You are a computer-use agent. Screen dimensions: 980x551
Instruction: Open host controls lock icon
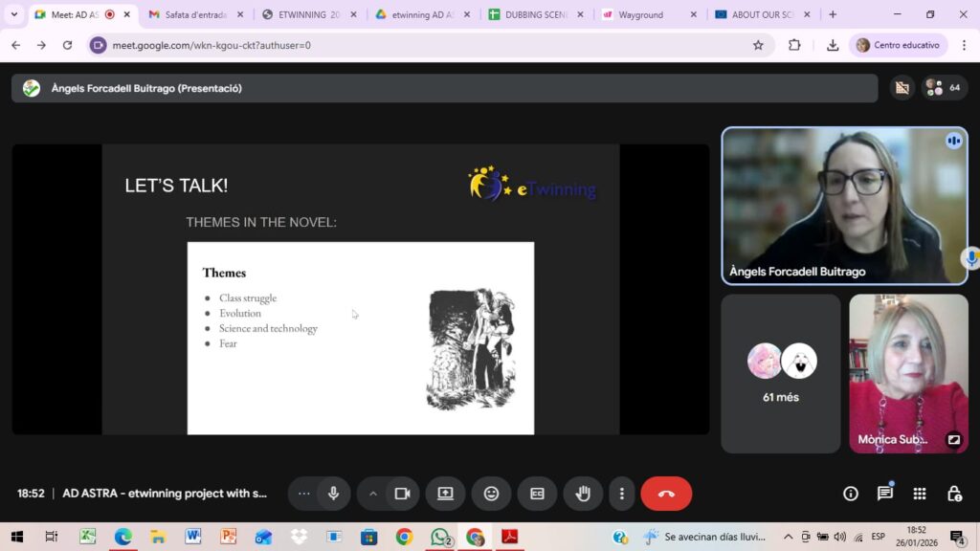pyautogui.click(x=954, y=494)
